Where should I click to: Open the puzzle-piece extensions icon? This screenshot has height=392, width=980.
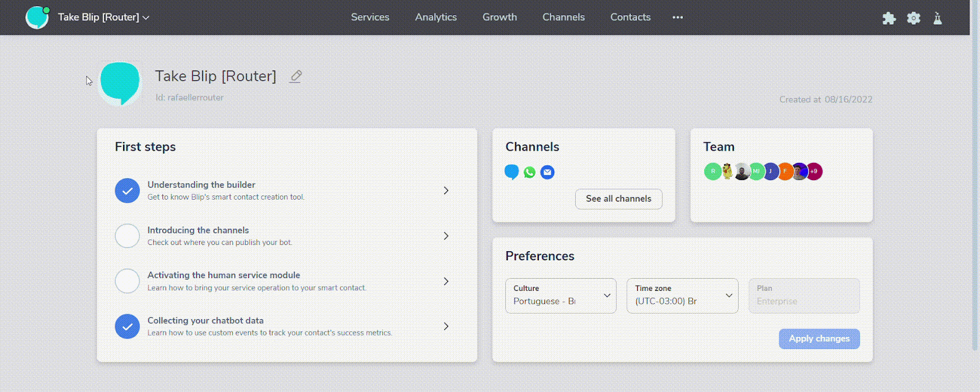pos(889,18)
